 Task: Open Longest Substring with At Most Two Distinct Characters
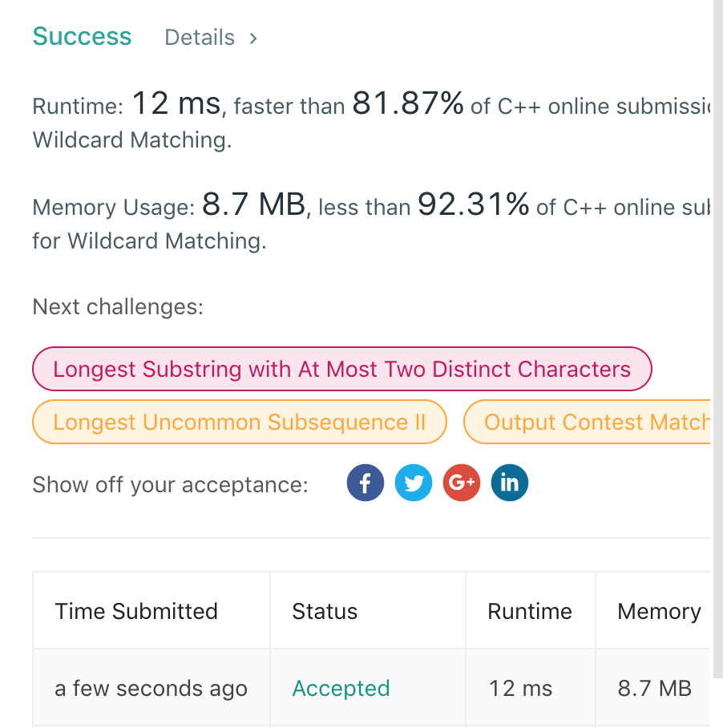pyautogui.click(x=341, y=370)
